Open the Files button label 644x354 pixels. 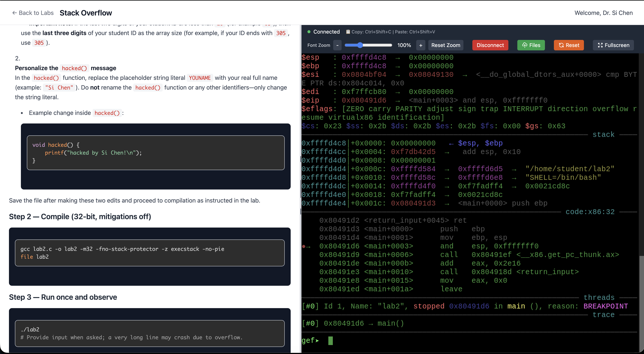point(535,45)
